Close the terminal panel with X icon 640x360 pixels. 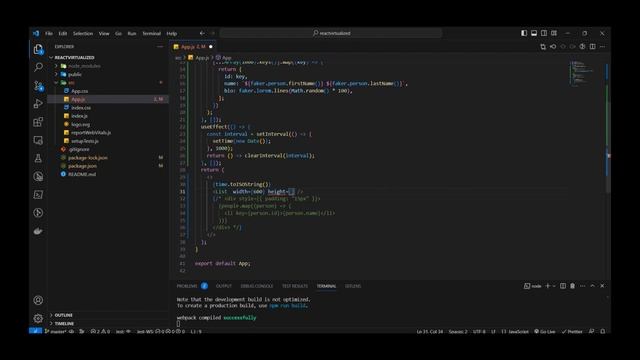pyautogui.click(x=602, y=286)
